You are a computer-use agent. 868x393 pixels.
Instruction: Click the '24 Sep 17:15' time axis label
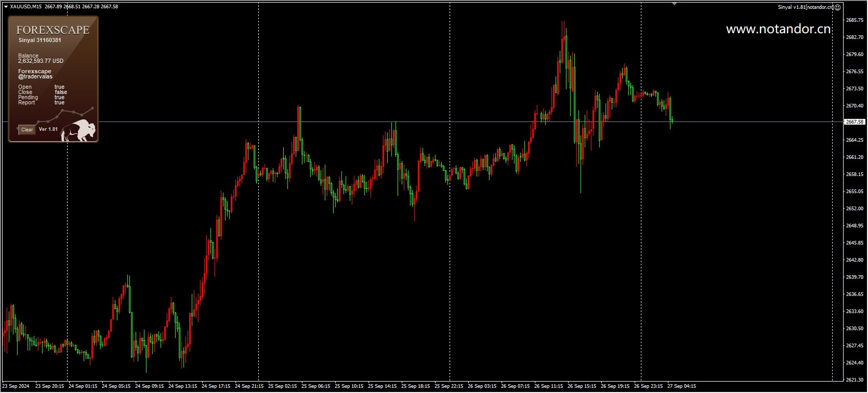tap(216, 386)
